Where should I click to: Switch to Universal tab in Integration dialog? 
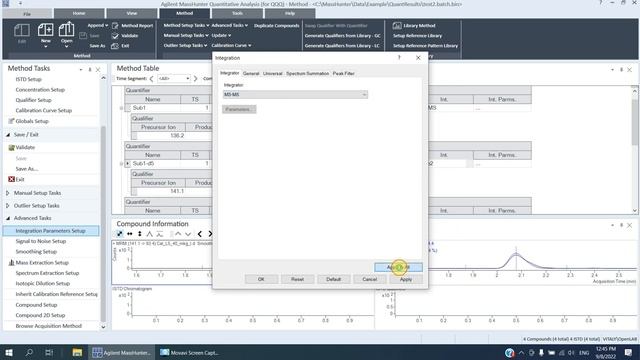[x=272, y=73]
